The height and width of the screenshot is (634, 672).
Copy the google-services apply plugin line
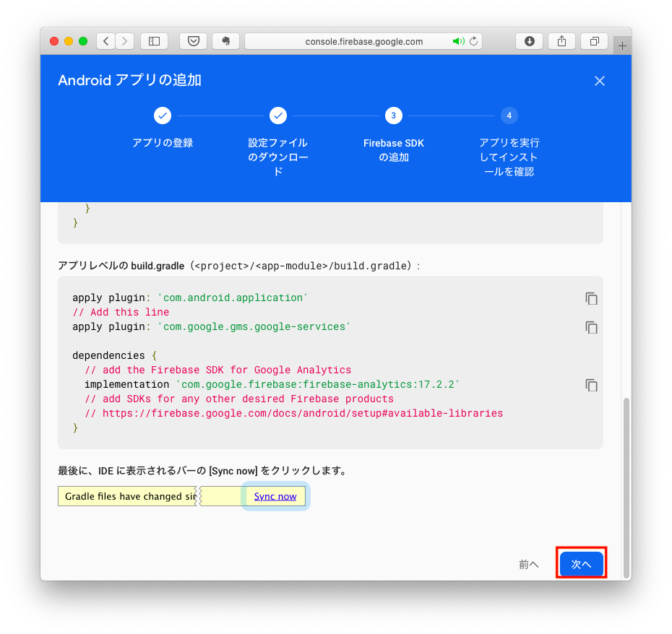coord(591,328)
